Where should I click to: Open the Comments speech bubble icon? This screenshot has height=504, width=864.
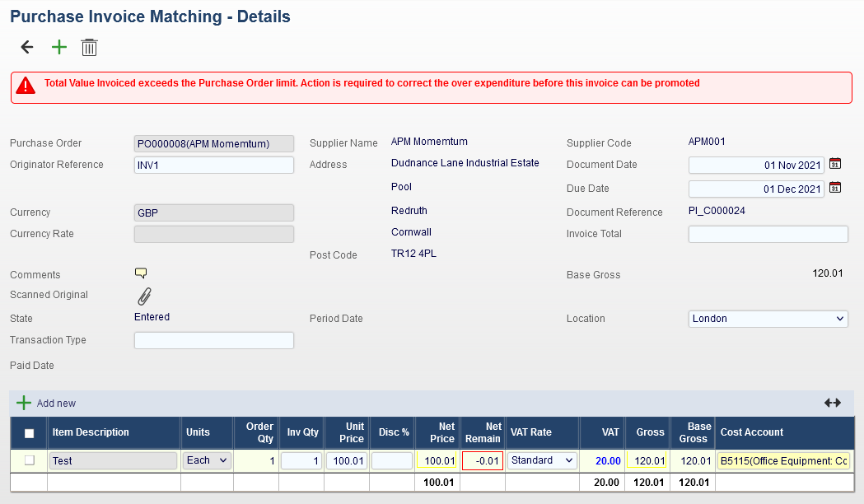140,272
